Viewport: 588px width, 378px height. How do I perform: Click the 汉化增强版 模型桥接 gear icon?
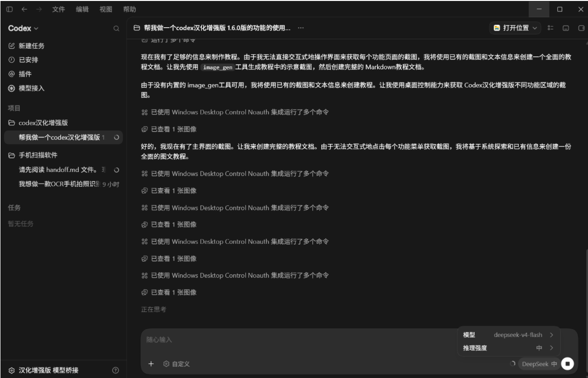point(12,370)
